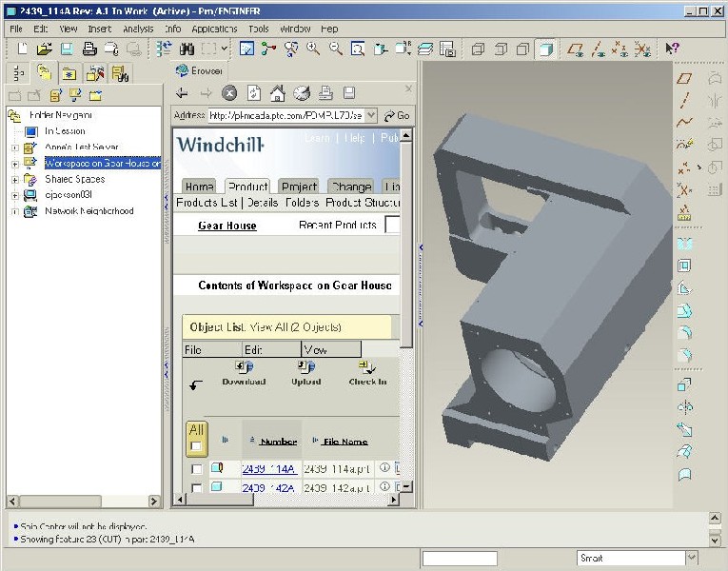Screen dimensions: 728x571
Task: Click the browser vertical scrollbar thumb
Action: coord(406,245)
